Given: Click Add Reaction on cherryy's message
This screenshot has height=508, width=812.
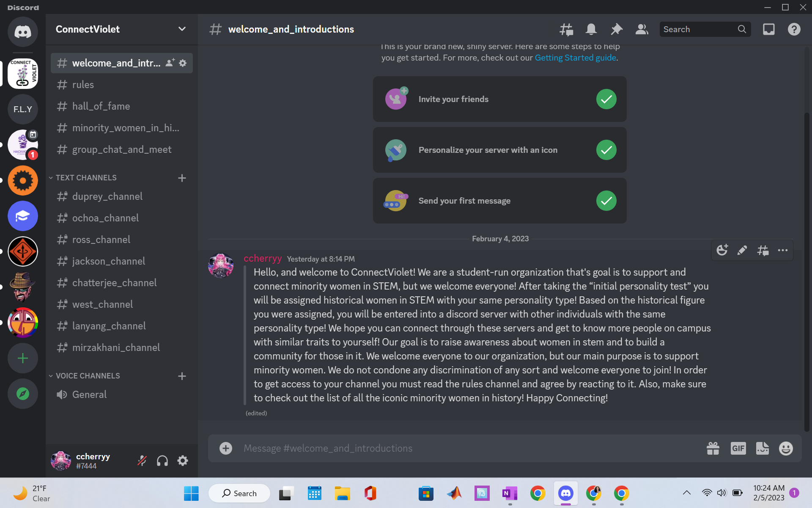Looking at the screenshot, I should click(722, 250).
